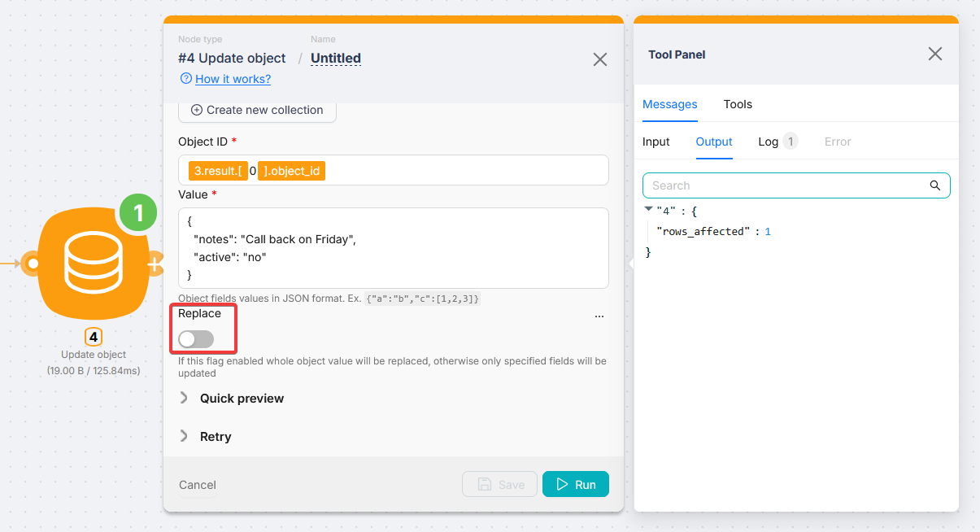Switch to the Tools tab
980x532 pixels.
(x=738, y=104)
